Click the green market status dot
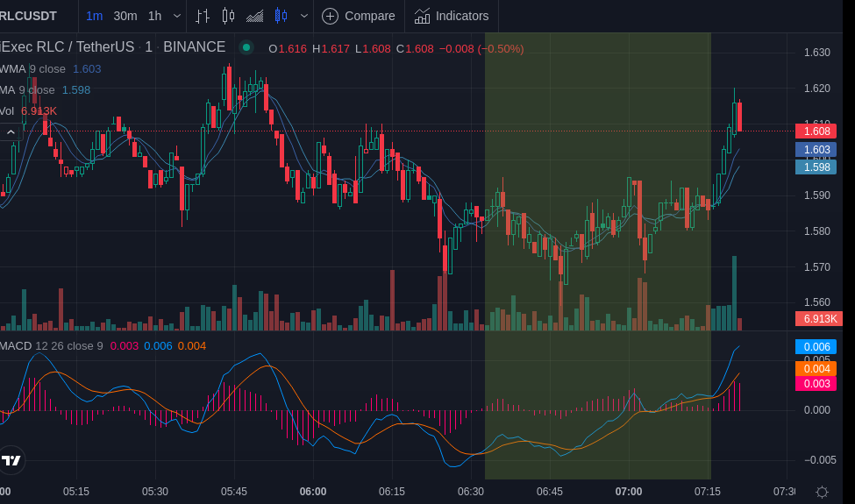 246,47
